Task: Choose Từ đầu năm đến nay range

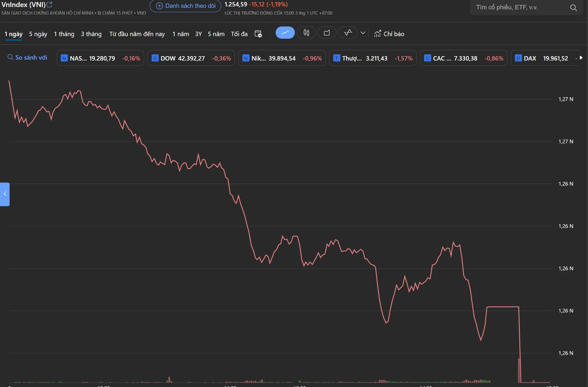Action: pos(137,34)
